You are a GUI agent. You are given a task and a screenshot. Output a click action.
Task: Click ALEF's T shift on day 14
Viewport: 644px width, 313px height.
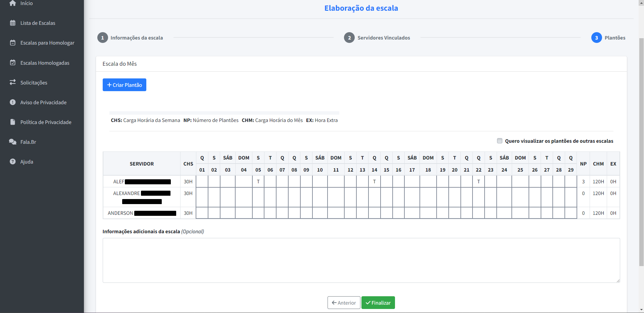[375, 182]
